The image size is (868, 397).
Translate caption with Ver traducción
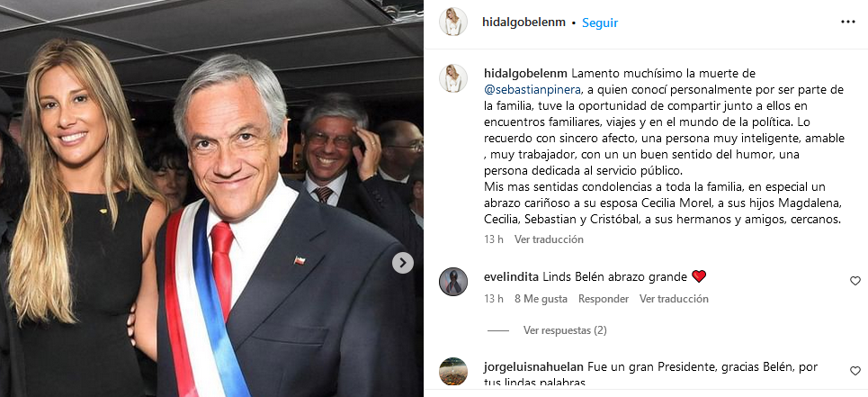coord(549,239)
